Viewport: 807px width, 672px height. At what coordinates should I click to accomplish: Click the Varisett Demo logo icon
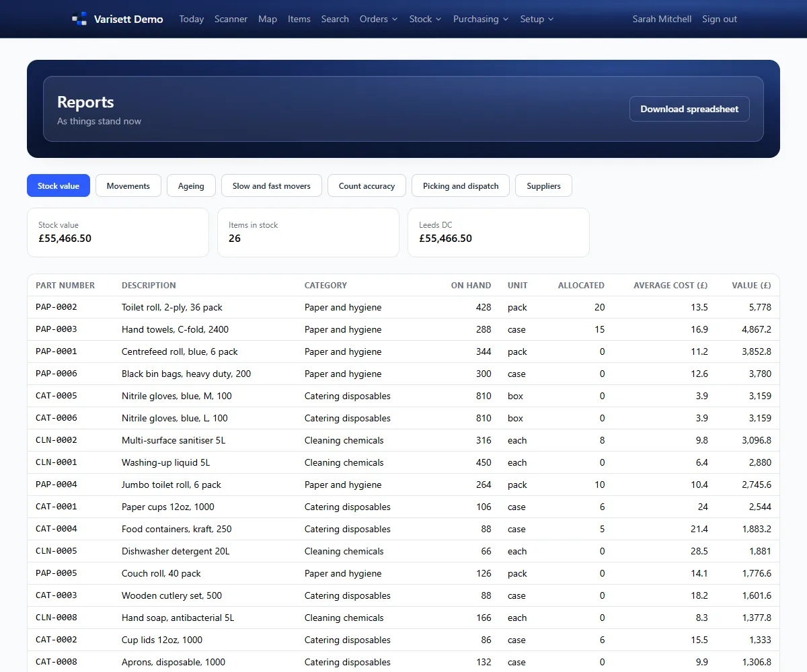point(79,19)
